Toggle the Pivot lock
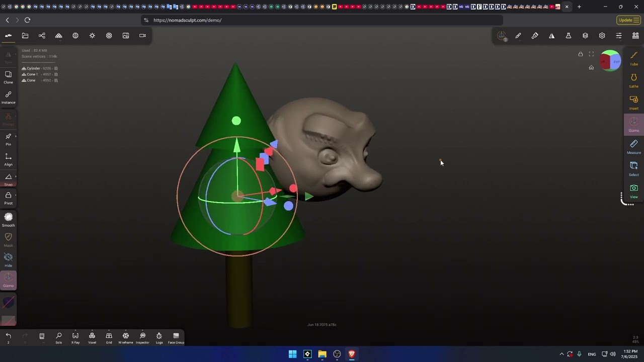The image size is (644, 362). (x=9, y=198)
